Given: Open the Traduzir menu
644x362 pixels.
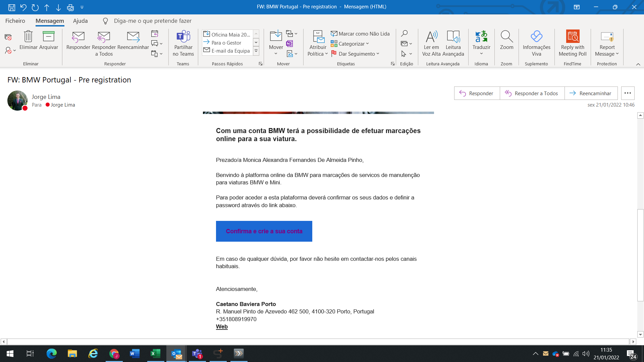Looking at the screenshot, I should [481, 44].
